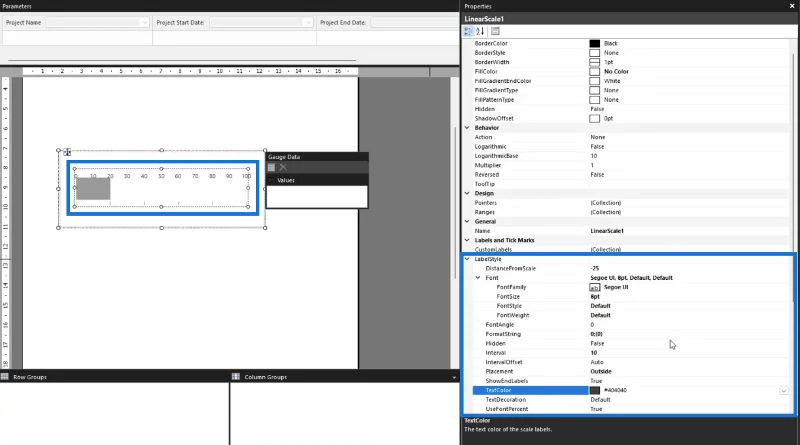Click the gray pointer bar in the gauge
Image resolution: width=800 pixels, height=445 pixels.
point(93,188)
